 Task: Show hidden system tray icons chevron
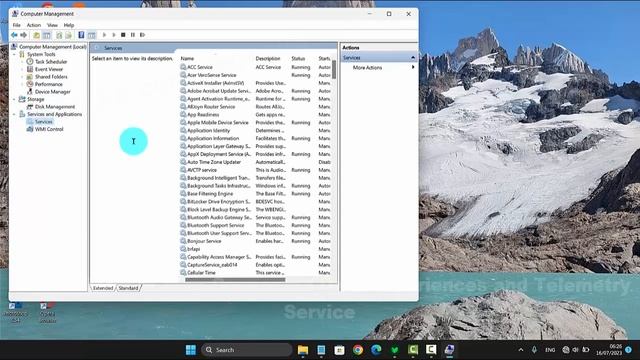pos(521,350)
